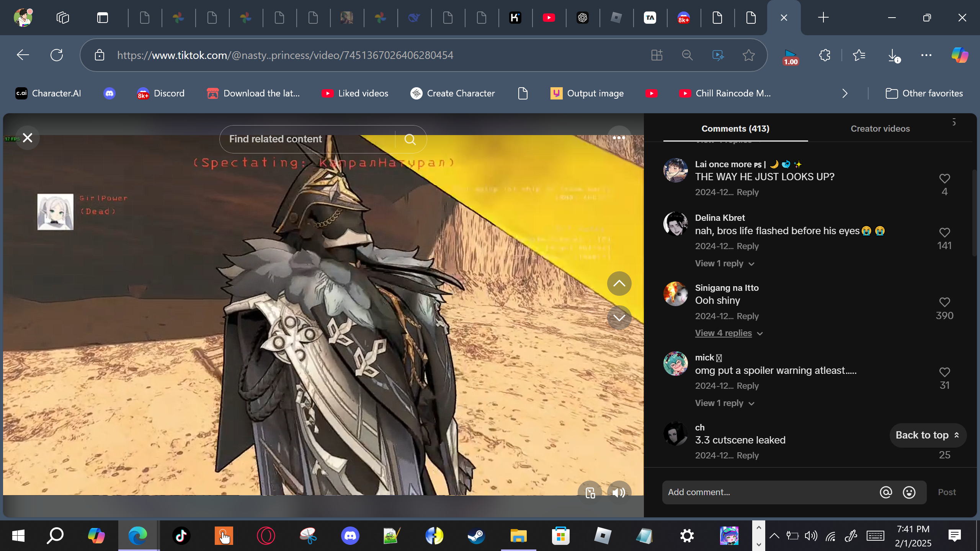Go to next video with down arrow

tap(619, 318)
